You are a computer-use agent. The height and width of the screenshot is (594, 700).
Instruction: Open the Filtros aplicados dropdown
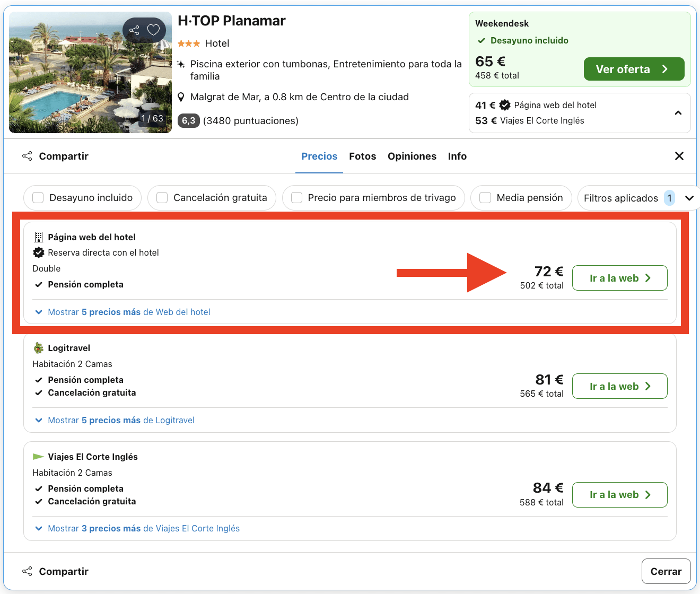[689, 198]
